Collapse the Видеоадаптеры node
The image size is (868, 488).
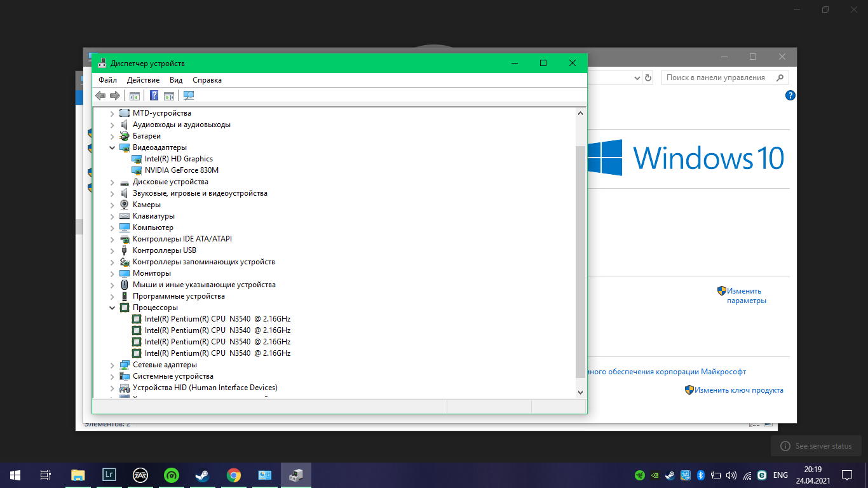(112, 147)
